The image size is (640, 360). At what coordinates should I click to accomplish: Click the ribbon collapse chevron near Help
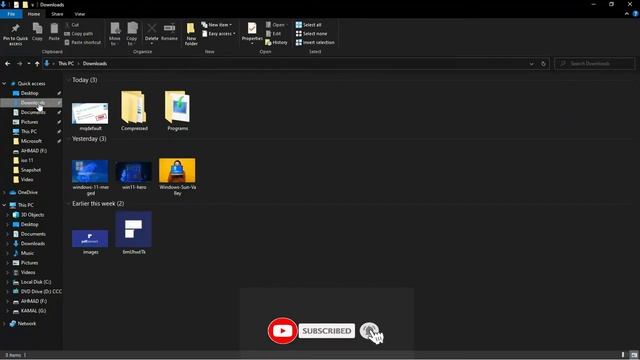(x=627, y=14)
